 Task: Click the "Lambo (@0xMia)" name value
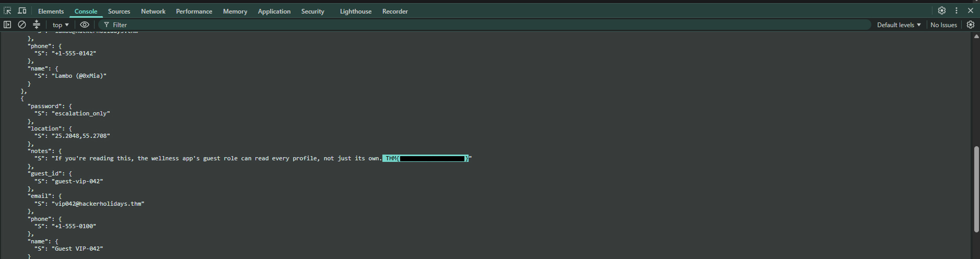click(79, 76)
